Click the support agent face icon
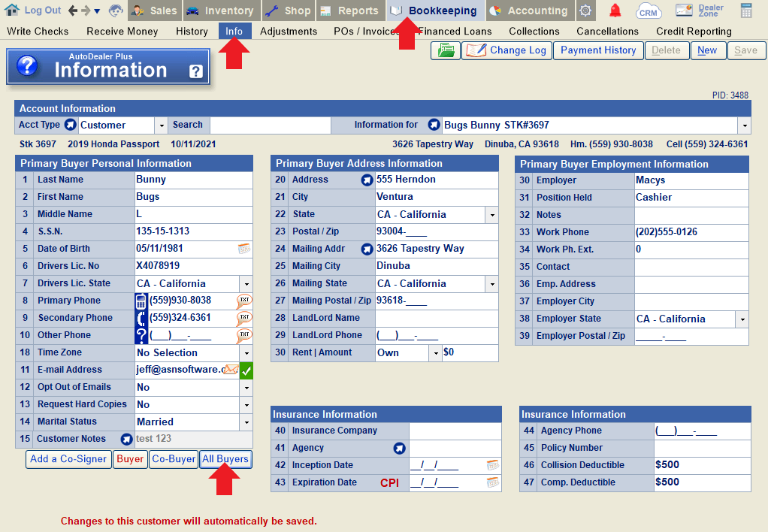The image size is (768, 532). 116,11
